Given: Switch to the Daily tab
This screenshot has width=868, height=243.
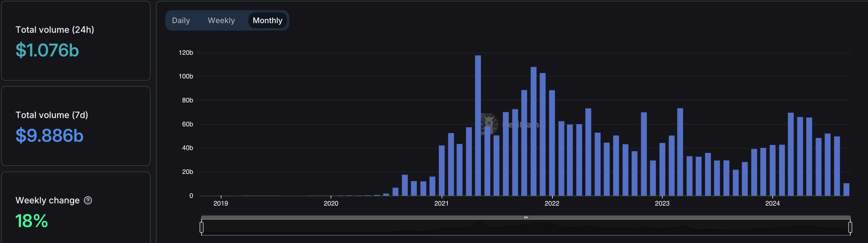Looking at the screenshot, I should pyautogui.click(x=181, y=21).
